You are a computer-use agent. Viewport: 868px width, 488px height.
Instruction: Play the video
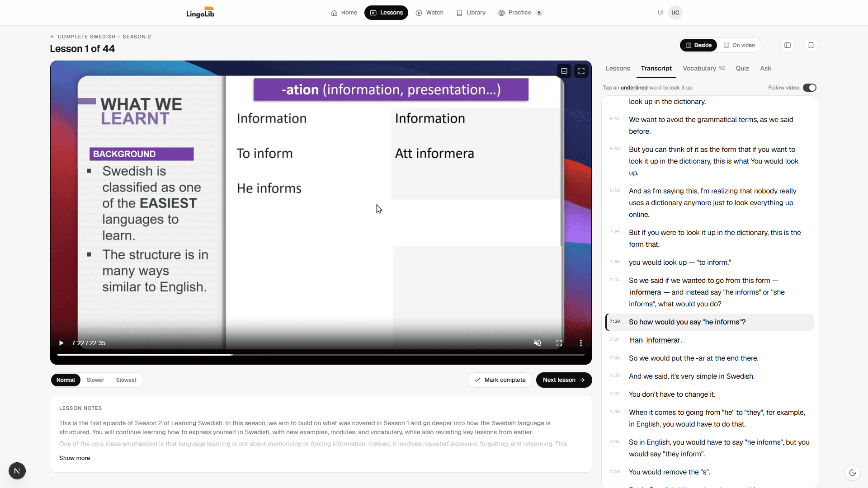[x=61, y=343]
